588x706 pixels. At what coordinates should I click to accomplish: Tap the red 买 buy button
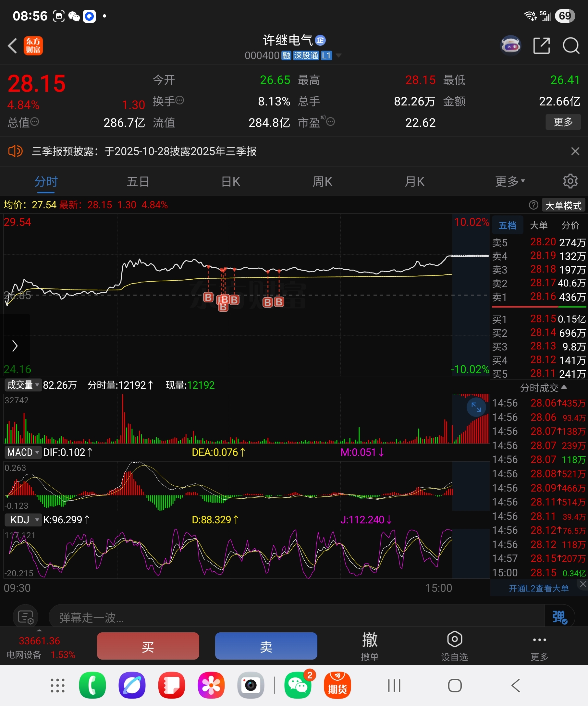[x=148, y=646]
